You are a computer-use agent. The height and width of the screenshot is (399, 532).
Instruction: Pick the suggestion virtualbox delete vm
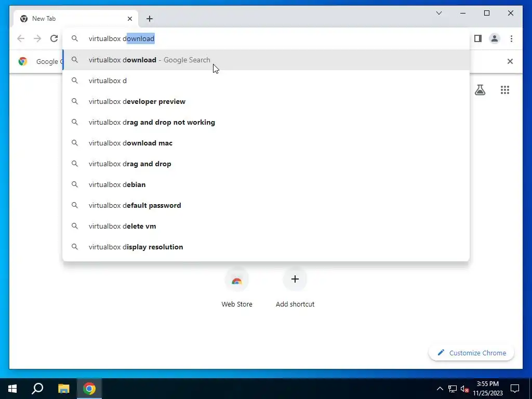coord(267,226)
